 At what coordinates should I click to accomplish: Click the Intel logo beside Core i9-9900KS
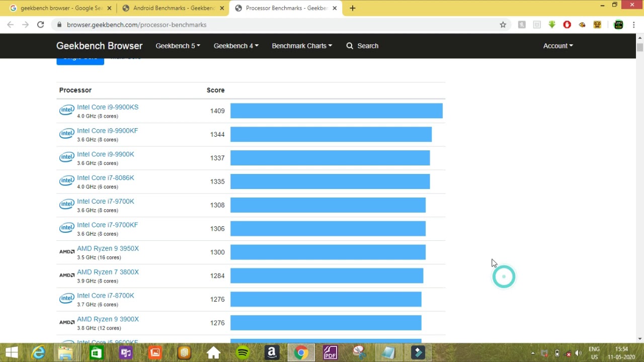tap(66, 110)
